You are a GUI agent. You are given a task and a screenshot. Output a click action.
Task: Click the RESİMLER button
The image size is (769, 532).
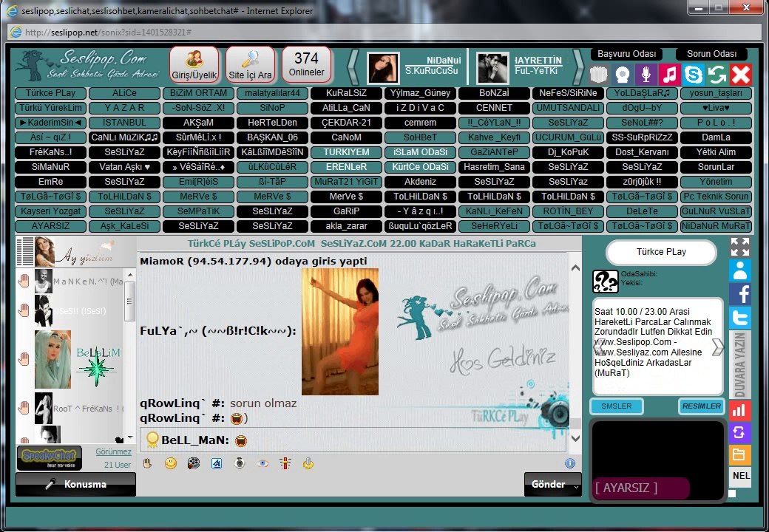[x=701, y=406]
